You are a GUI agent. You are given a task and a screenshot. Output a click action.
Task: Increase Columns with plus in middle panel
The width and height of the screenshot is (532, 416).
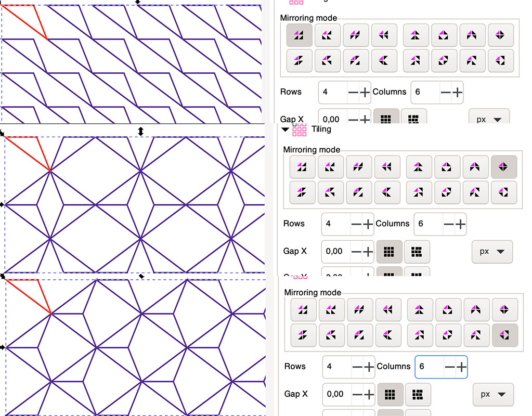(x=460, y=224)
